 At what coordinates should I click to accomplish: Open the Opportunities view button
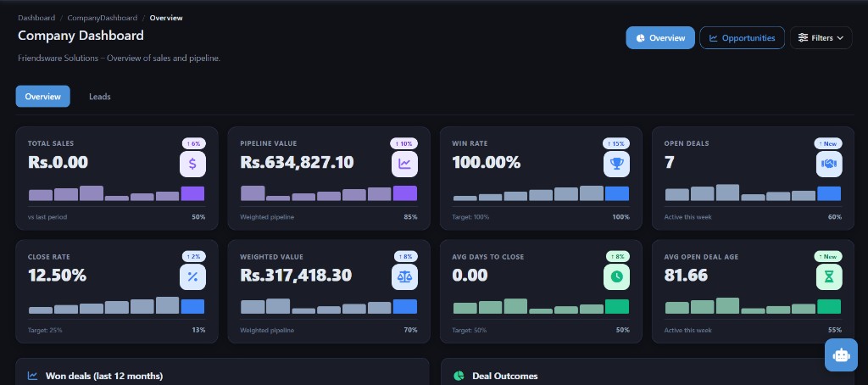(x=742, y=37)
